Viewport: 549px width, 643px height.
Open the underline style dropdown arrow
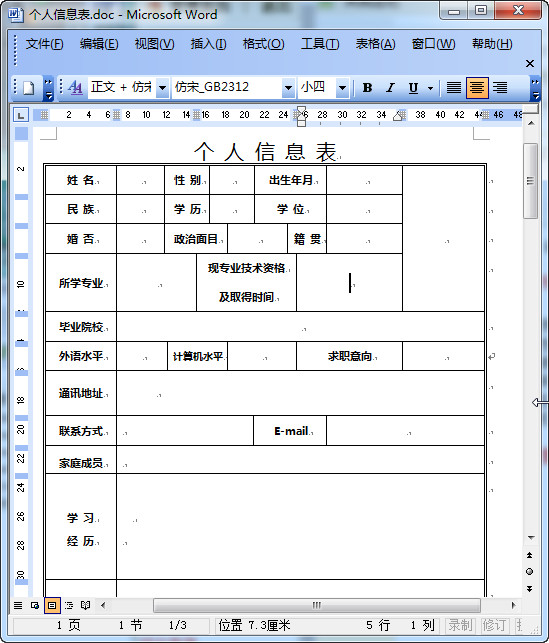[430, 88]
